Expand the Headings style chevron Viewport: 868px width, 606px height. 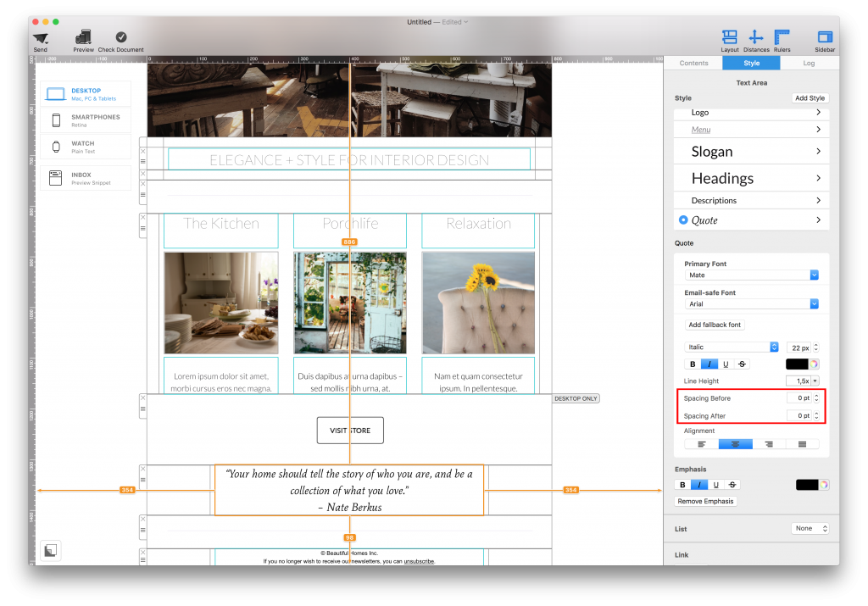[818, 178]
